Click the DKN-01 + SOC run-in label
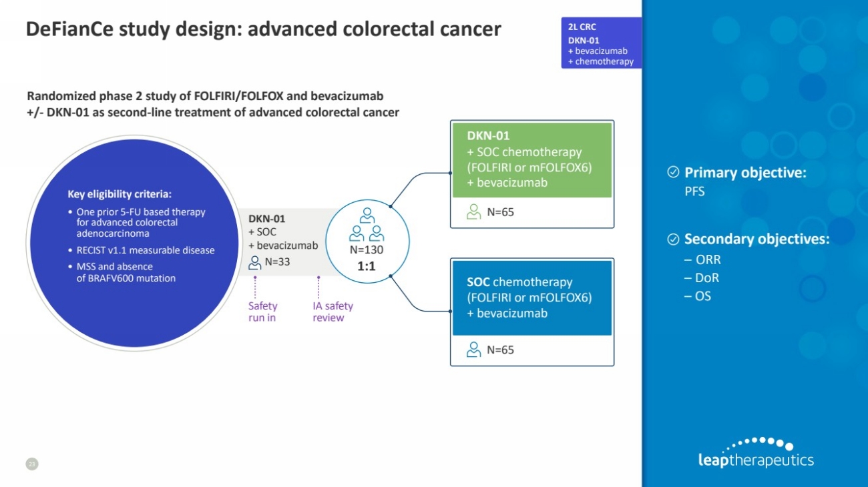Screen dimensions: 868x487 (x=283, y=231)
